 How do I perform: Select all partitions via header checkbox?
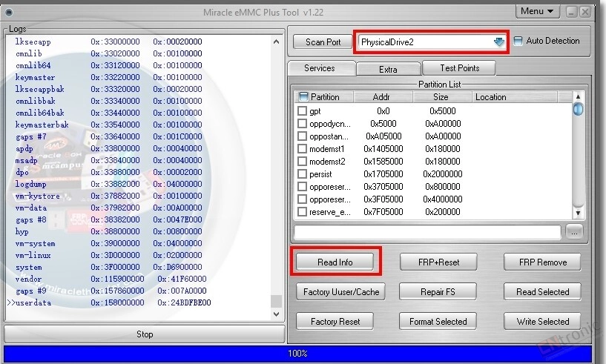pyautogui.click(x=303, y=97)
